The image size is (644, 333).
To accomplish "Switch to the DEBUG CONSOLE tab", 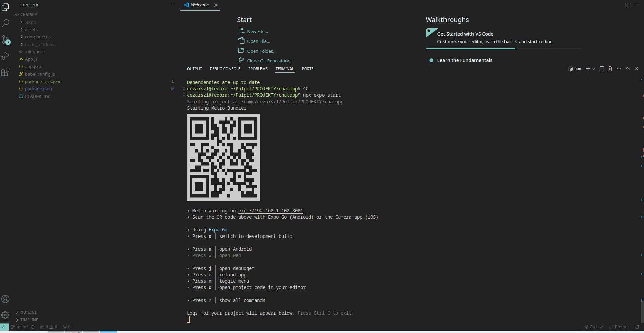I will (225, 69).
